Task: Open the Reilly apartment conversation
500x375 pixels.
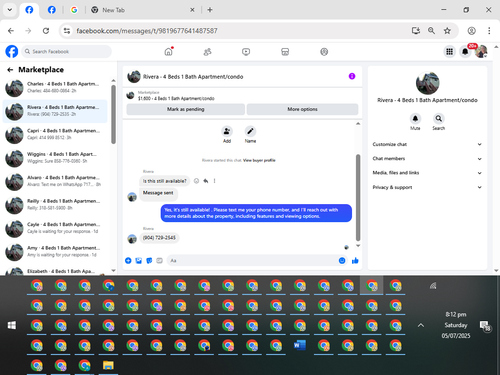Action: [x=55, y=205]
